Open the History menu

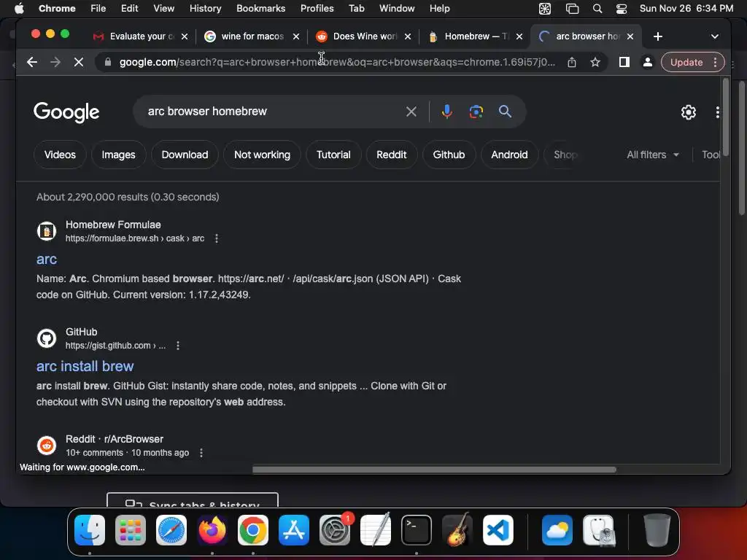(205, 8)
